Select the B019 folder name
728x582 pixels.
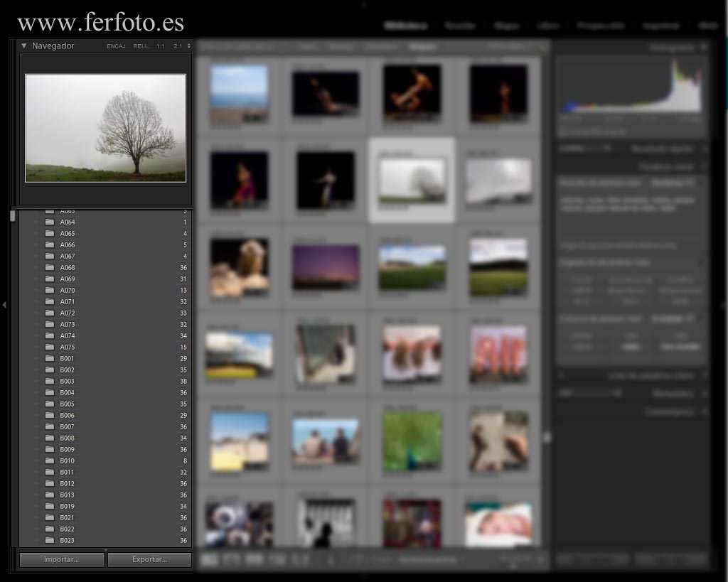tap(68, 507)
